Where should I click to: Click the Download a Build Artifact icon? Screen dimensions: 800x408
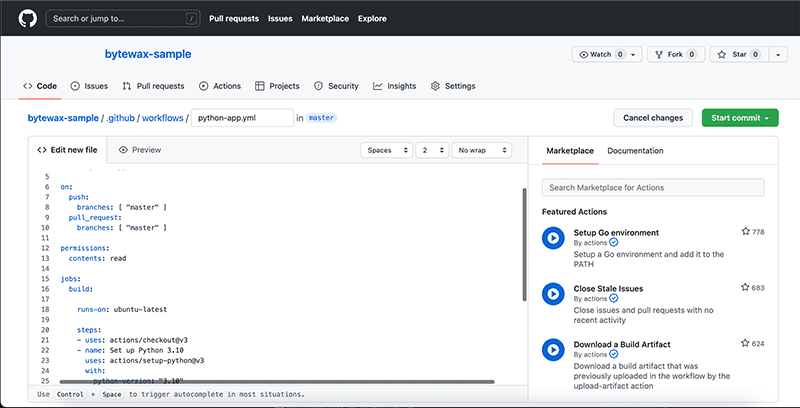point(551,349)
